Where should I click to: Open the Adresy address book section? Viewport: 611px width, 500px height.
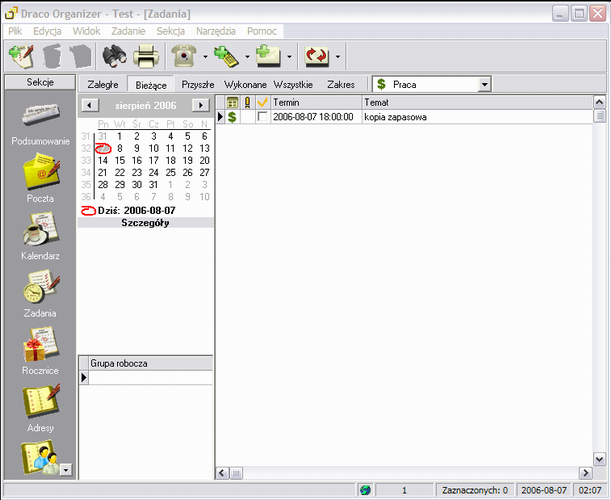click(x=40, y=408)
